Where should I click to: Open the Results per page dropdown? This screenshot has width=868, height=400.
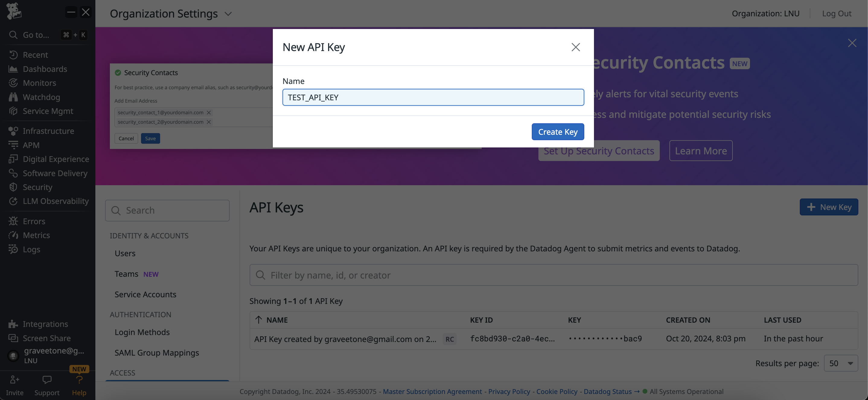pos(841,363)
